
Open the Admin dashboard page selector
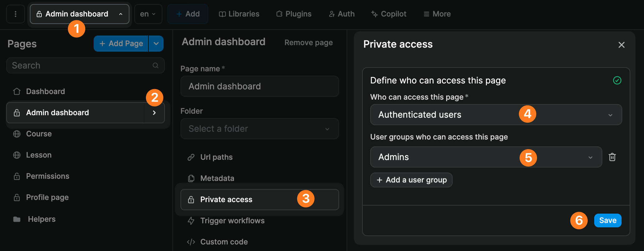(80, 14)
